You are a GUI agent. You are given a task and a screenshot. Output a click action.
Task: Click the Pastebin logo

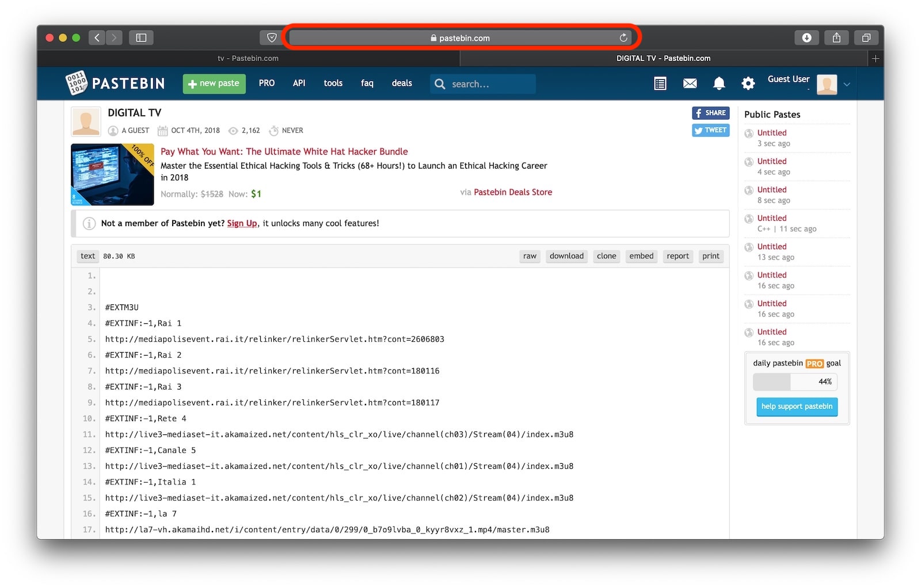[x=115, y=83]
